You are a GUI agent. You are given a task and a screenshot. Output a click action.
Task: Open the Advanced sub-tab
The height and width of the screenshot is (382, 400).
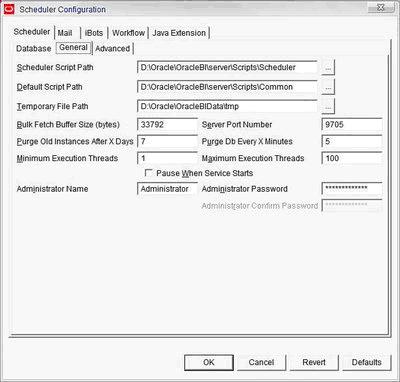(113, 48)
